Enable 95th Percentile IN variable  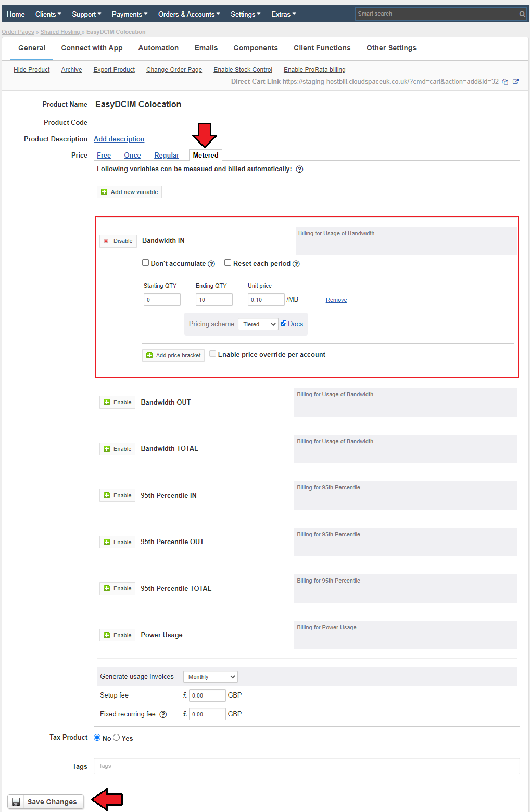118,495
